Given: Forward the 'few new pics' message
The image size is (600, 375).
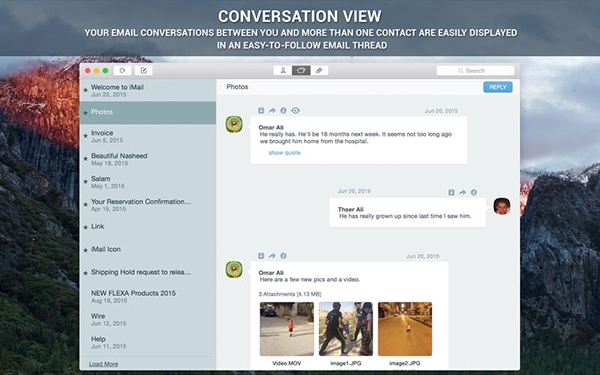Looking at the screenshot, I should [x=272, y=256].
